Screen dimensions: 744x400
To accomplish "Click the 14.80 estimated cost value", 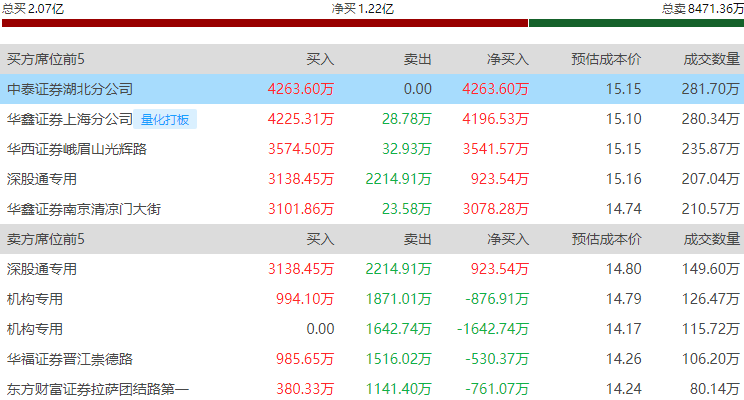I will click(623, 269).
